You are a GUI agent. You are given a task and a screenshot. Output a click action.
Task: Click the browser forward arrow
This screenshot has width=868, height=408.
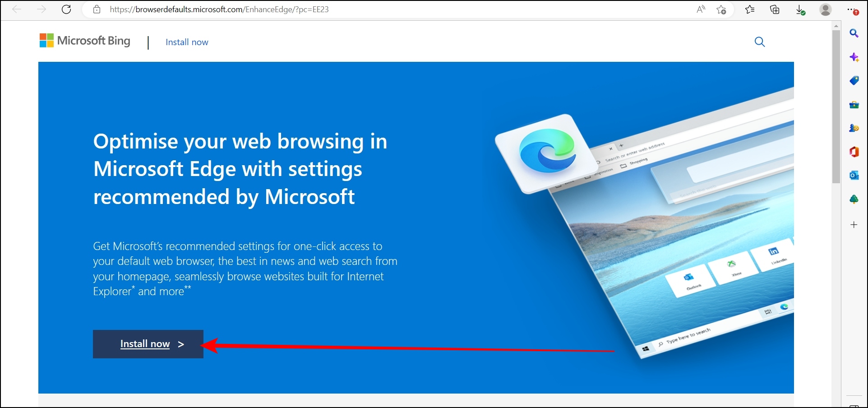coord(42,9)
